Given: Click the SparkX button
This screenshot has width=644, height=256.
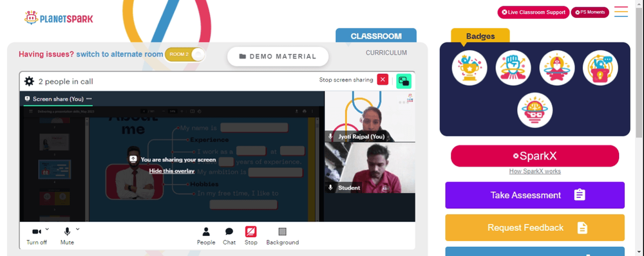Looking at the screenshot, I should (535, 156).
